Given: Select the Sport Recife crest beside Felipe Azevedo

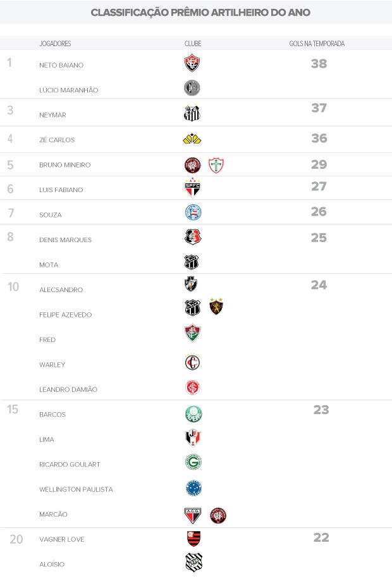Looking at the screenshot, I should point(217,307).
